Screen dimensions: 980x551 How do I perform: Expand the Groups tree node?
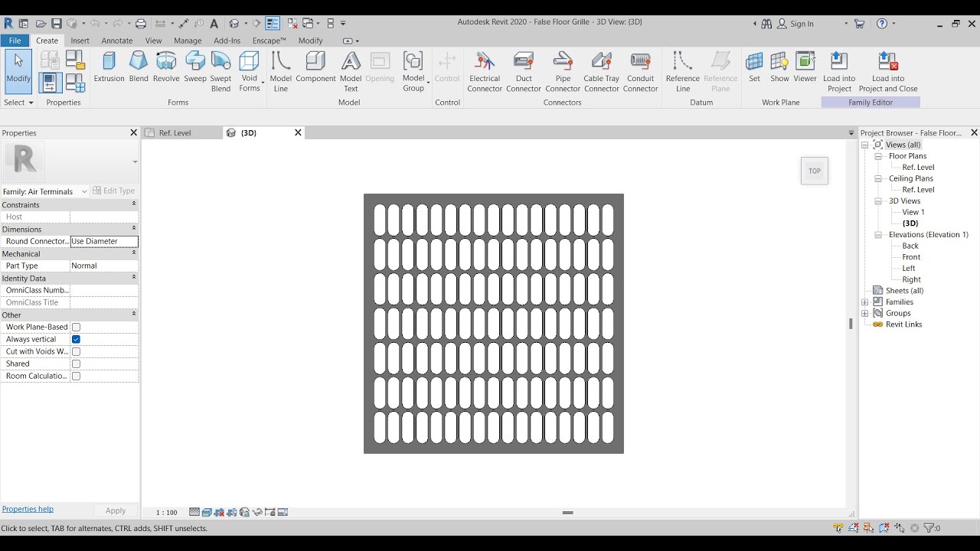coord(864,313)
